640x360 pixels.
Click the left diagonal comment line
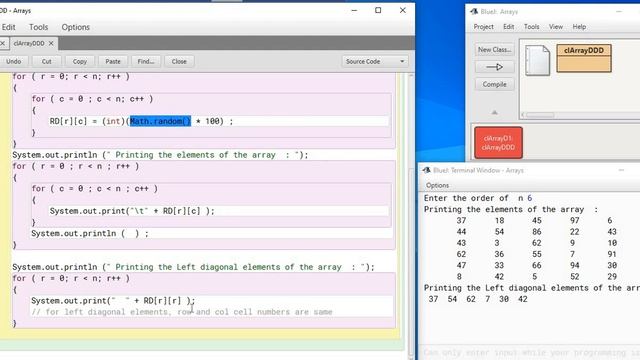pyautogui.click(x=182, y=312)
